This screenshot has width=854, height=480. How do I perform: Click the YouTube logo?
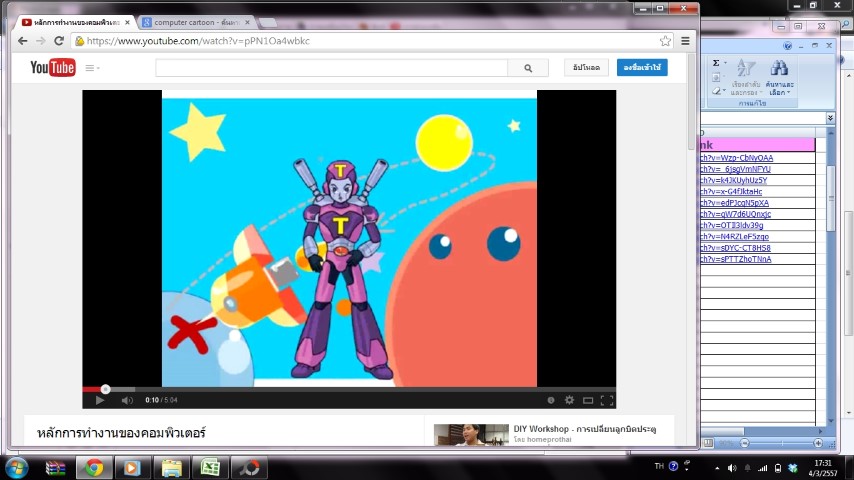point(53,68)
